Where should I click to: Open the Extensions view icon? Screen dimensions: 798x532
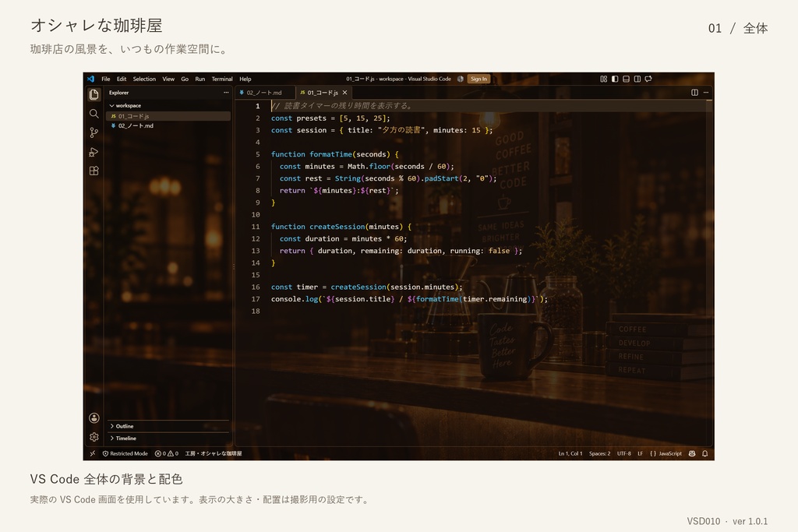(94, 171)
